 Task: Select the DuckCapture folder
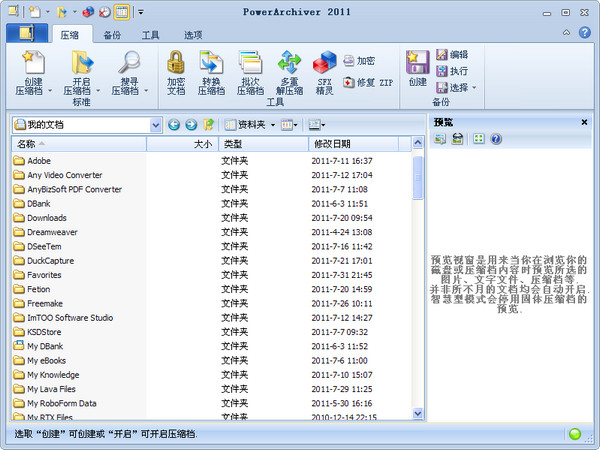[x=44, y=261]
